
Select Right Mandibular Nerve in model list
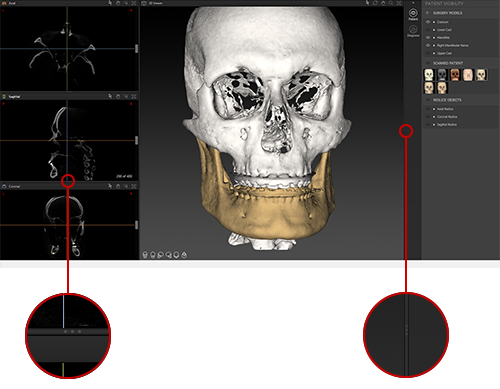(452, 45)
